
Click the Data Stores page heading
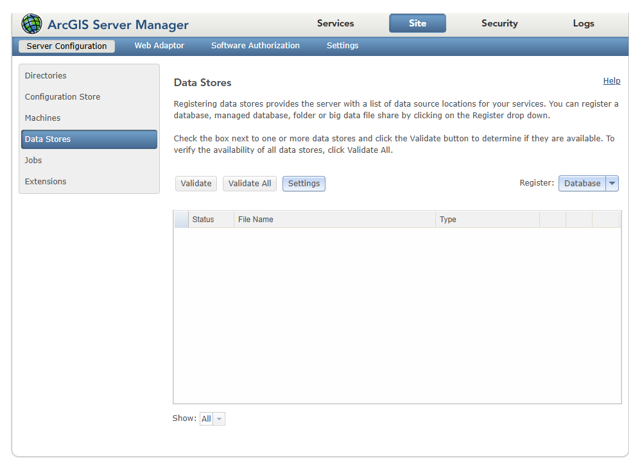[203, 83]
